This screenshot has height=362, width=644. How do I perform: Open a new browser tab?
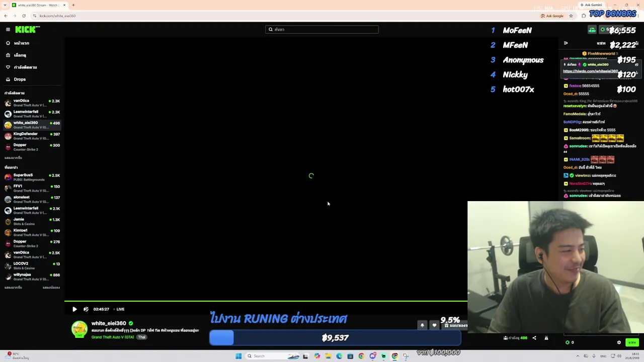coord(73,5)
